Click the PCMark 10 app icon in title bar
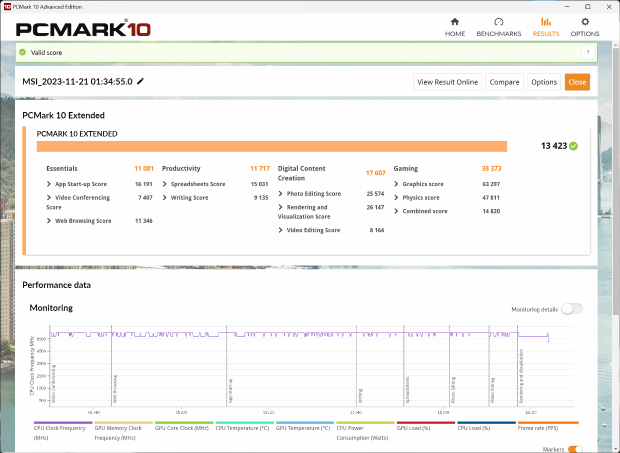The image size is (620, 453). pos(7,7)
